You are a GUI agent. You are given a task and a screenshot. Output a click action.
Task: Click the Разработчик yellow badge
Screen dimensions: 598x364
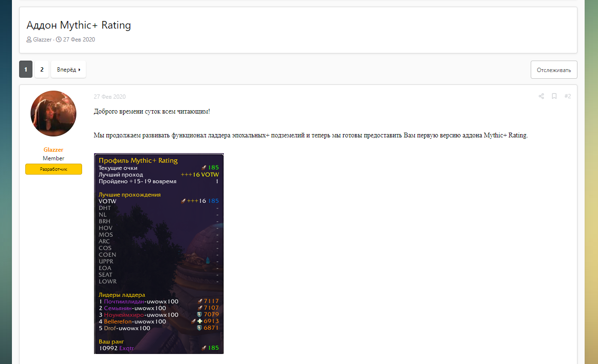pyautogui.click(x=53, y=169)
